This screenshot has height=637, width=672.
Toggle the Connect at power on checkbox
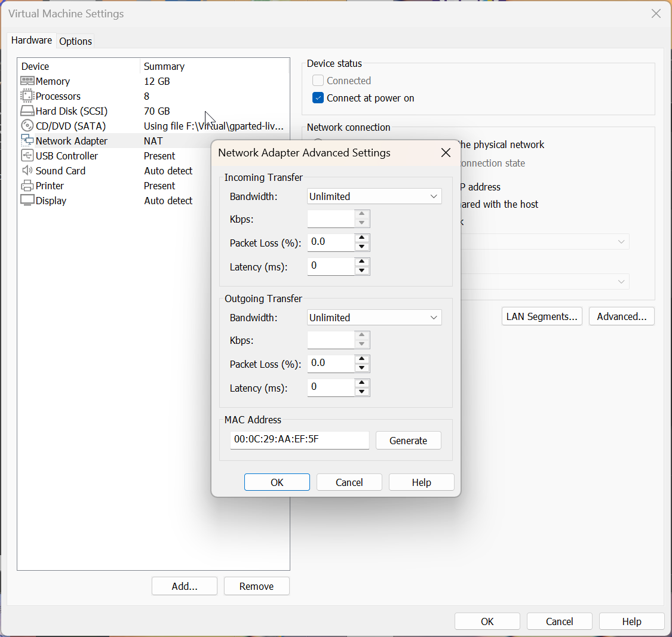318,98
